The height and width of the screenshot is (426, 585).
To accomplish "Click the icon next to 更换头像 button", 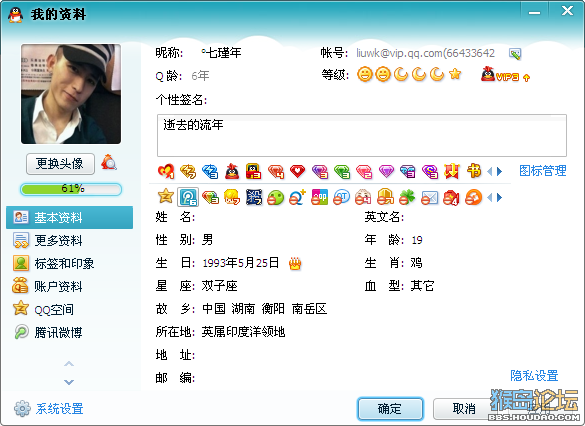I will pos(109,162).
